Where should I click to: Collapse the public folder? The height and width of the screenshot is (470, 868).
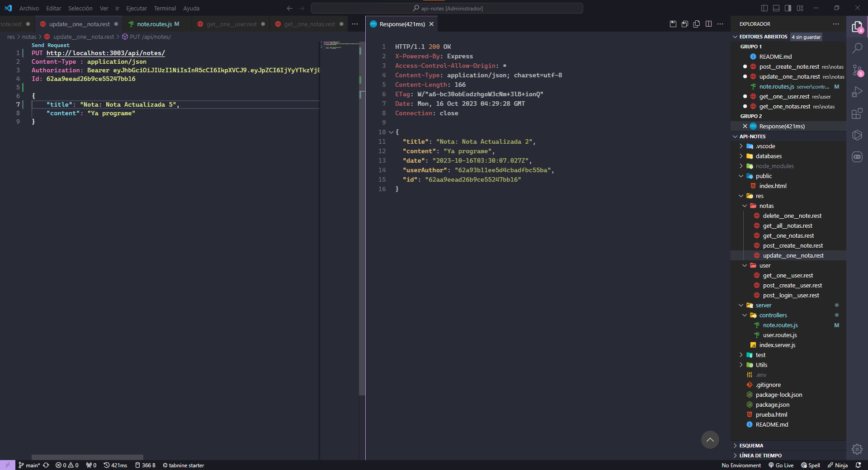click(764, 176)
